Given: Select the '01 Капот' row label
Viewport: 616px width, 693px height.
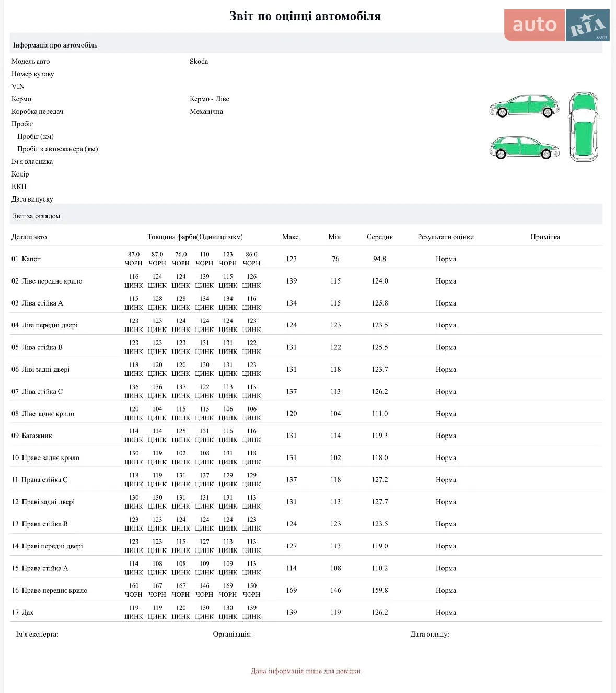Looking at the screenshot, I should pyautogui.click(x=26, y=259).
